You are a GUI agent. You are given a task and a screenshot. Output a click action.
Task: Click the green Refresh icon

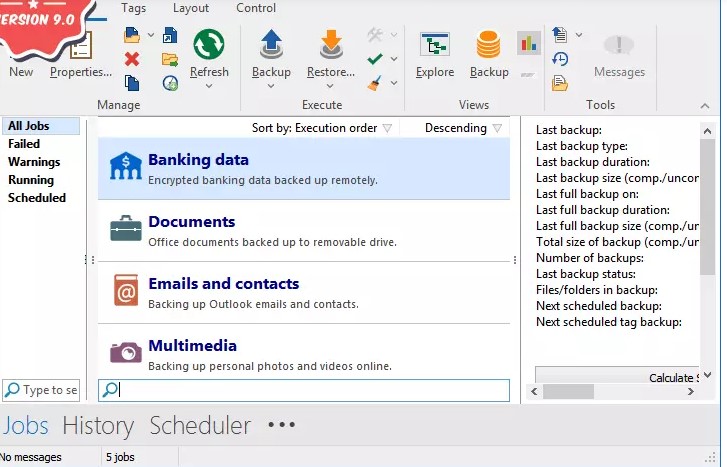point(209,45)
